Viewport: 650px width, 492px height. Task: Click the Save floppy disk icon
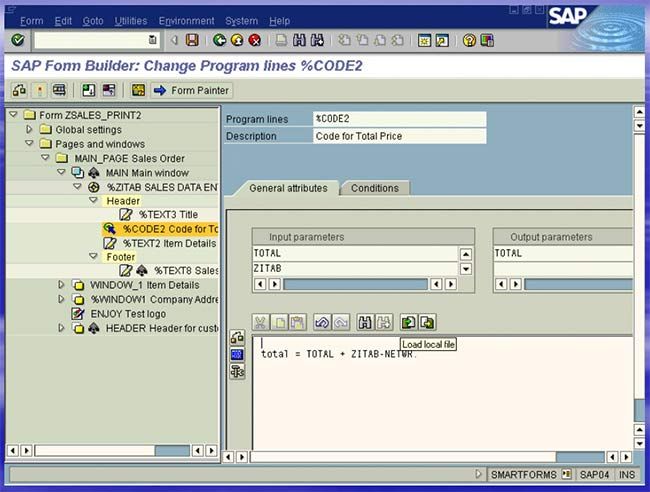(192, 40)
